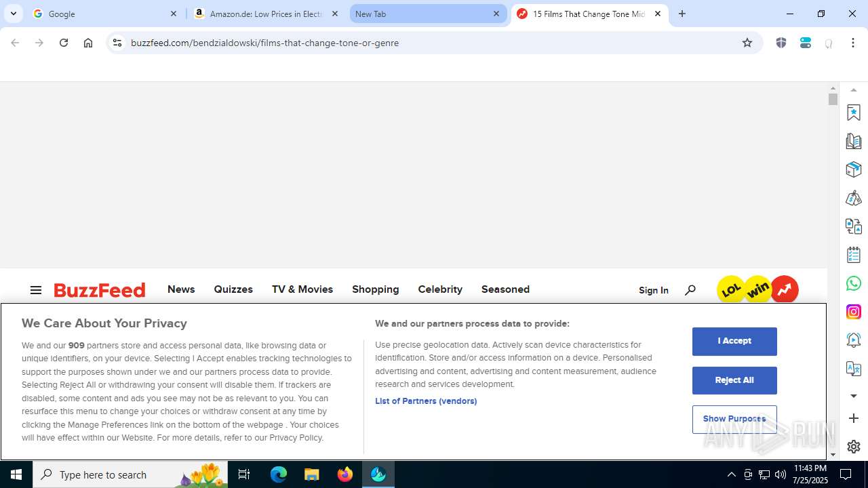Open the reading book sidebar icon

coord(854,141)
